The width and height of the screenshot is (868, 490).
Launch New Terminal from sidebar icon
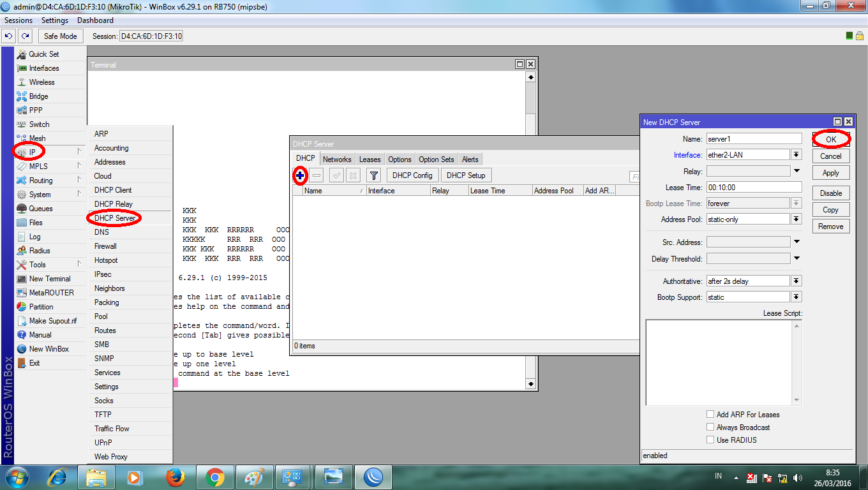click(x=22, y=279)
